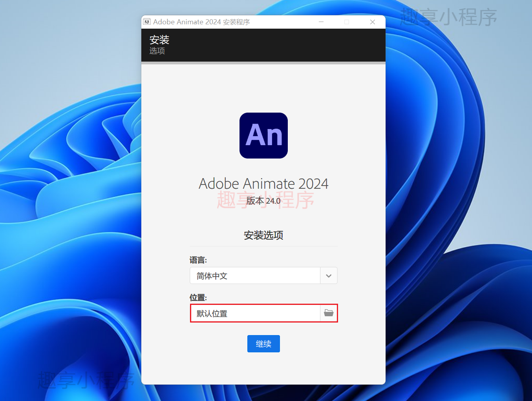Image resolution: width=532 pixels, height=401 pixels.
Task: Click the 默认位置 location field
Action: (256, 314)
